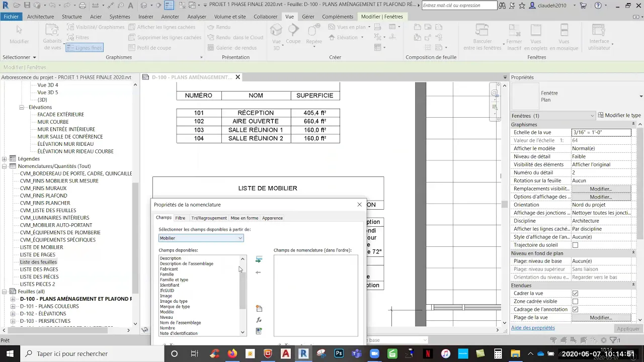Click the new parameter icon in dialog
The width and height of the screenshot is (644, 362).
point(259,309)
